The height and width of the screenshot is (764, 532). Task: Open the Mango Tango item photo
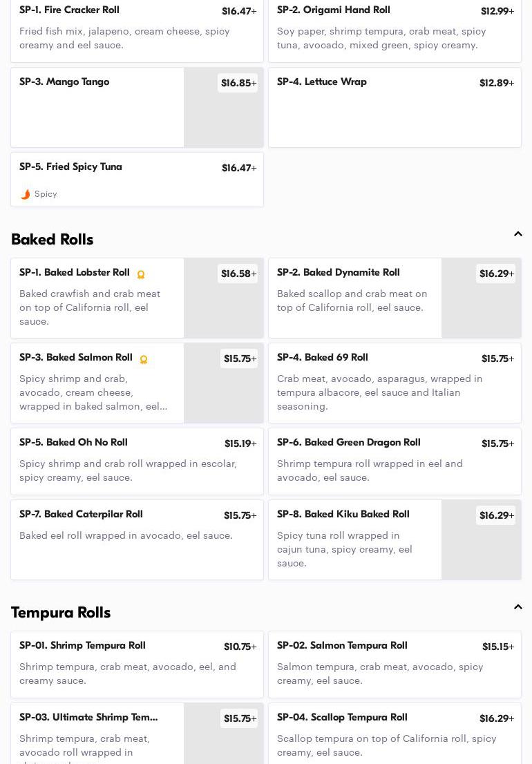pyautogui.click(x=223, y=117)
